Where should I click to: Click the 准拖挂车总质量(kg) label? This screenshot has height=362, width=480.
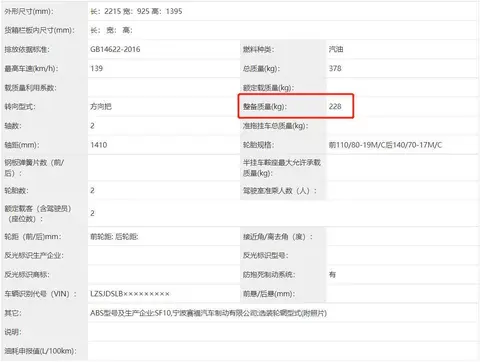[276, 126]
